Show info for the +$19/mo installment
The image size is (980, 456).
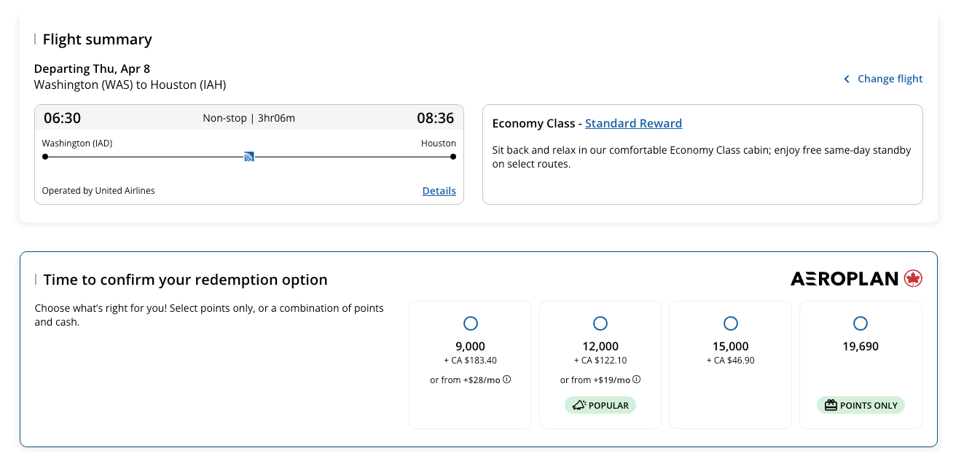click(637, 380)
